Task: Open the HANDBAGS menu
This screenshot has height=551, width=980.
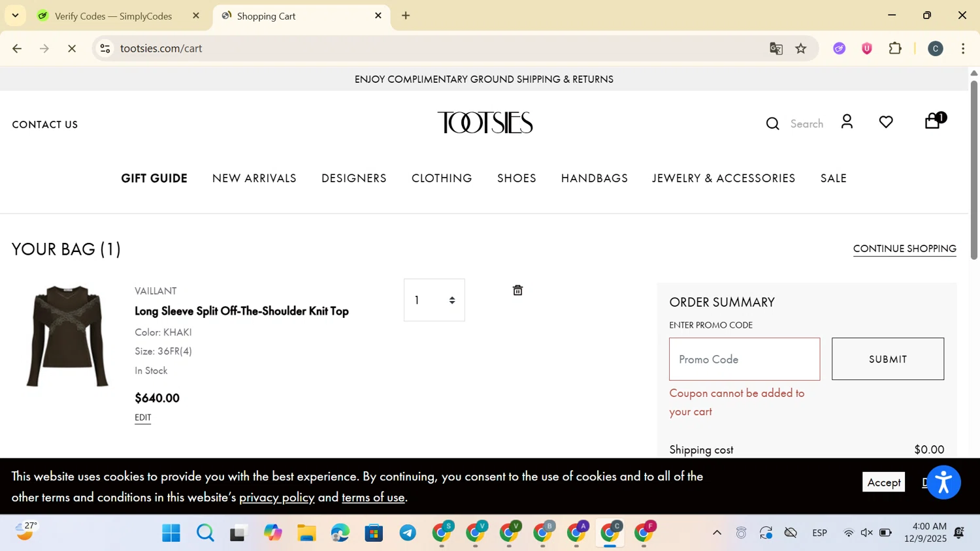Action: coord(595,178)
